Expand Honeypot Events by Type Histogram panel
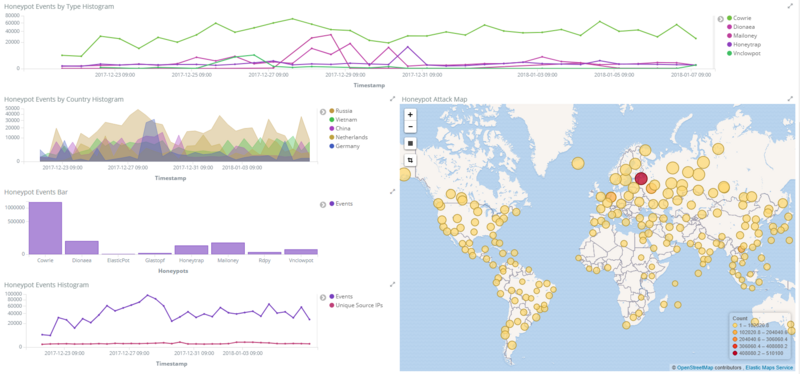Screen dimensions: 800x374 pos(790,6)
